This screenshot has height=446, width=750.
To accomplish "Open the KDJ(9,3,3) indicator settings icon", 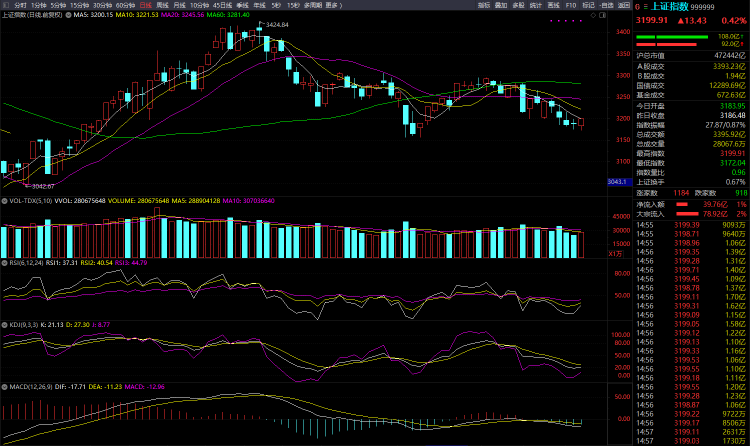I will pos(3,325).
